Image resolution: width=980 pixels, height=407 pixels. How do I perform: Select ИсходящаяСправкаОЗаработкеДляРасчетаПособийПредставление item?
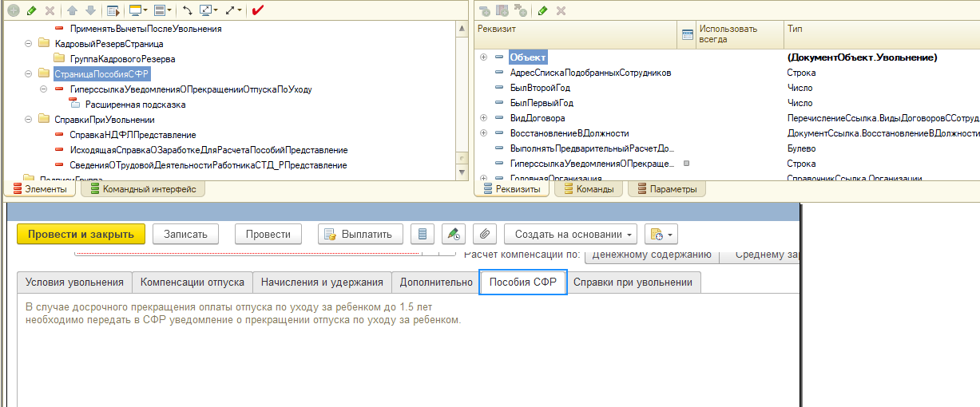(208, 149)
